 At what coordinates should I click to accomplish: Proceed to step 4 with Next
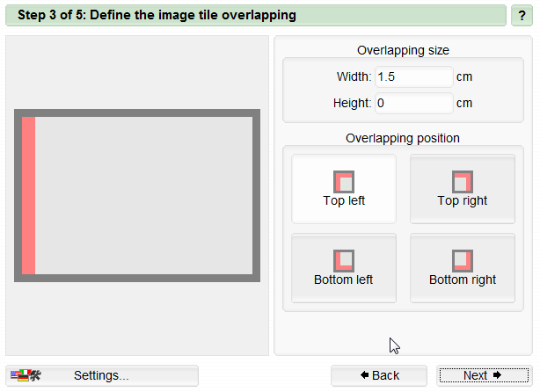485,375
